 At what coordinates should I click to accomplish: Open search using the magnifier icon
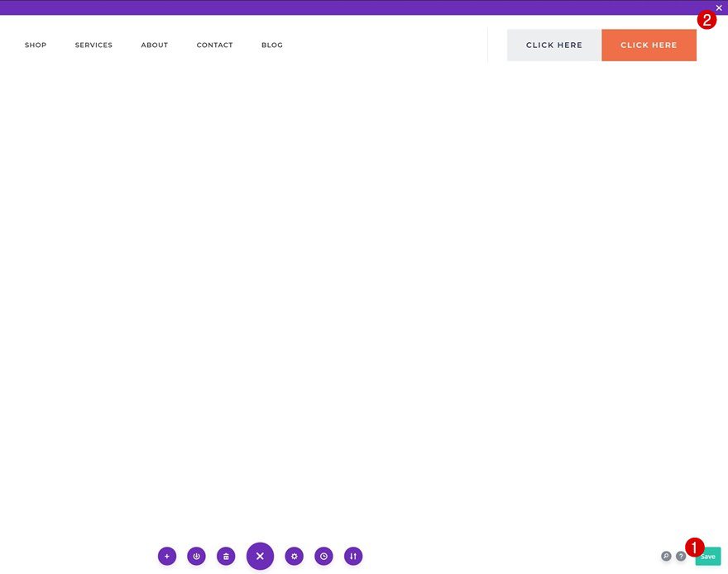[x=666, y=556]
